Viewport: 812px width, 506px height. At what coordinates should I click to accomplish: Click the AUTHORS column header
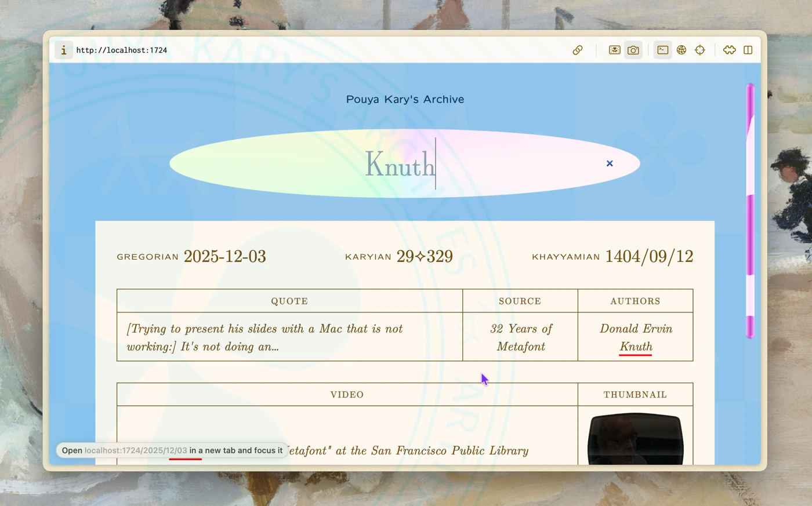635,301
